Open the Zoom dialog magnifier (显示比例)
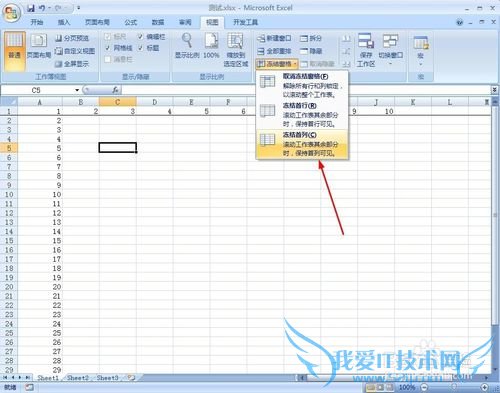Viewport: 500px width, 393px height. (187, 46)
